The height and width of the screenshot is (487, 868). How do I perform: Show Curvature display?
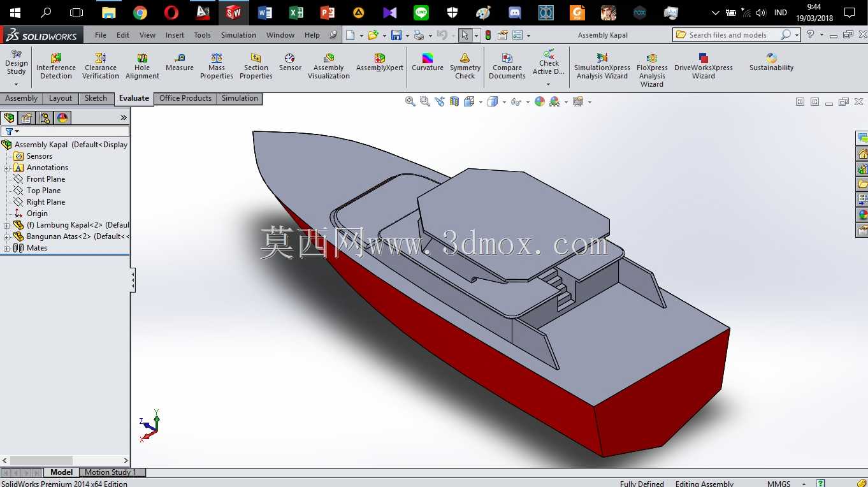[x=428, y=62]
